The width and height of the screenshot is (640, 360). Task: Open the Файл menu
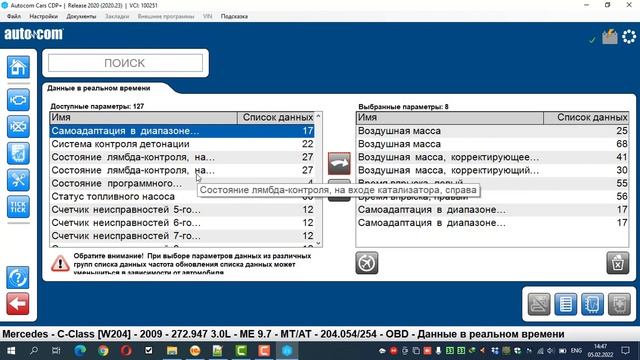point(14,16)
